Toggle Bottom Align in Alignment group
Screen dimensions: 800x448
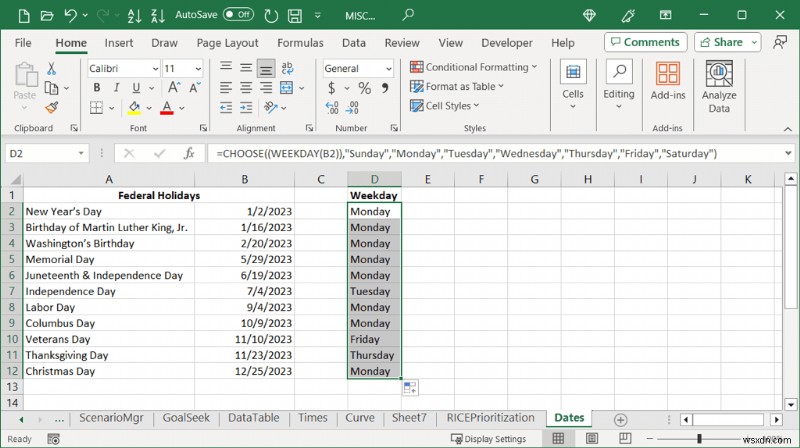[266, 68]
